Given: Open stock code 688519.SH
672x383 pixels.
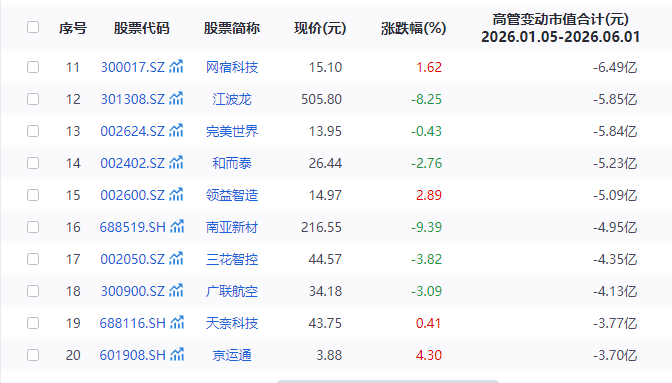Looking at the screenshot, I should [132, 227].
